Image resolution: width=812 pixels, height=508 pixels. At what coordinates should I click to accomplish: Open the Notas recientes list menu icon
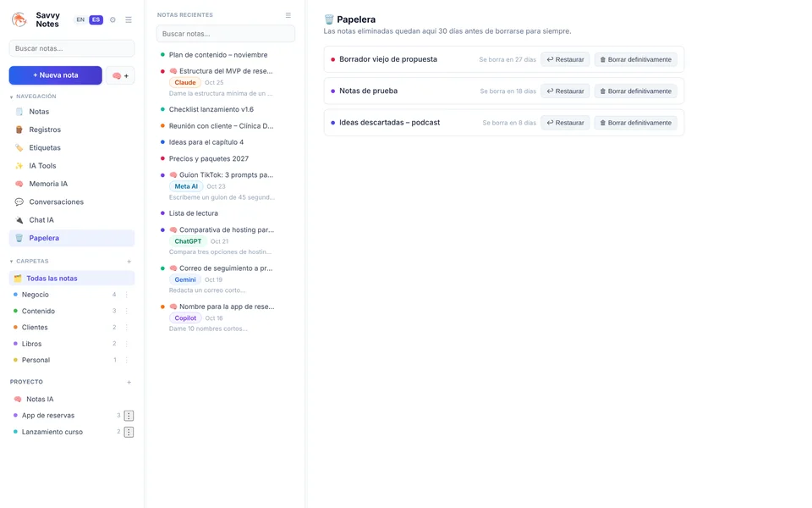coord(288,15)
